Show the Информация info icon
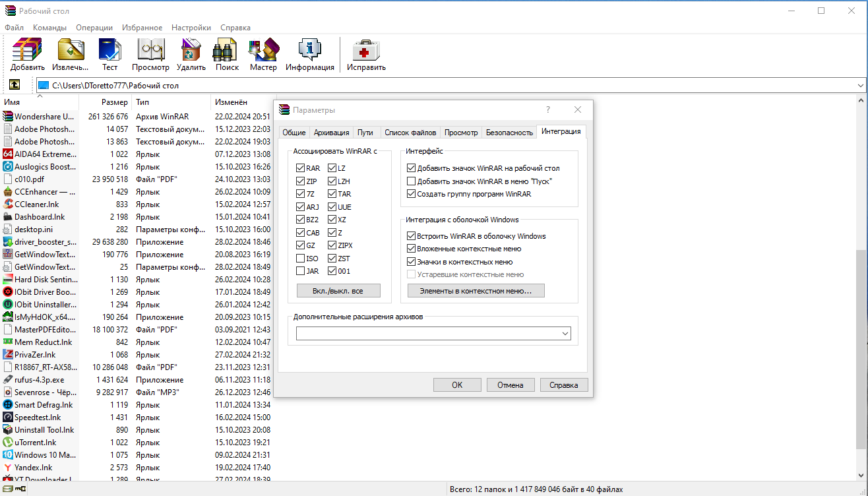This screenshot has height=496, width=868. [x=309, y=49]
